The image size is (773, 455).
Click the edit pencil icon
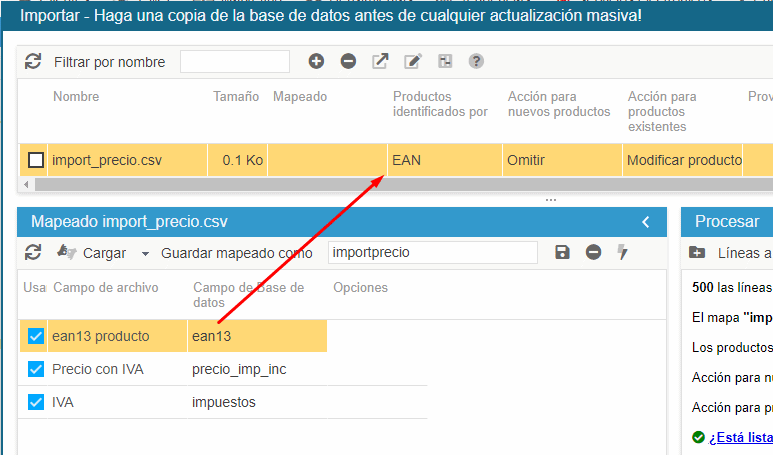pos(412,62)
